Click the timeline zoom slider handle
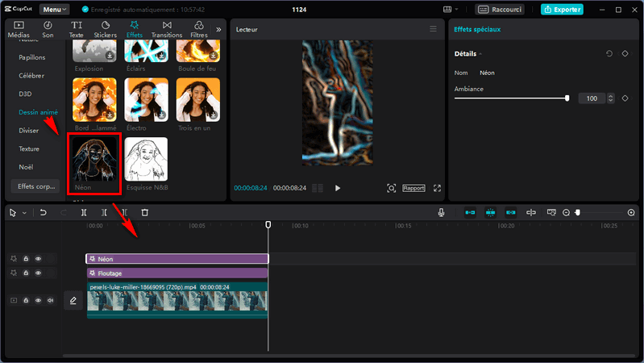 [577, 212]
